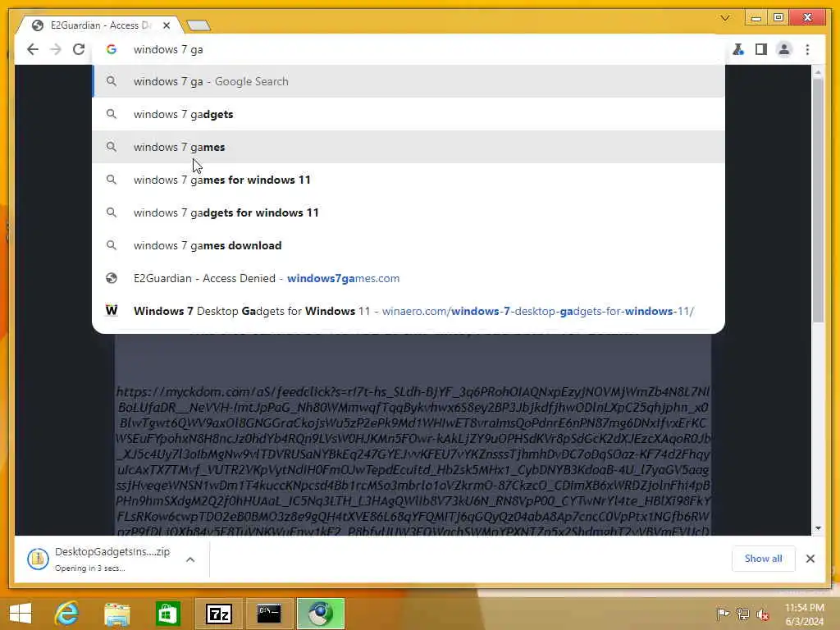Pick 'windows 7 gadgets for windows 11' suggestion
This screenshot has width=840, height=630.
(x=409, y=212)
